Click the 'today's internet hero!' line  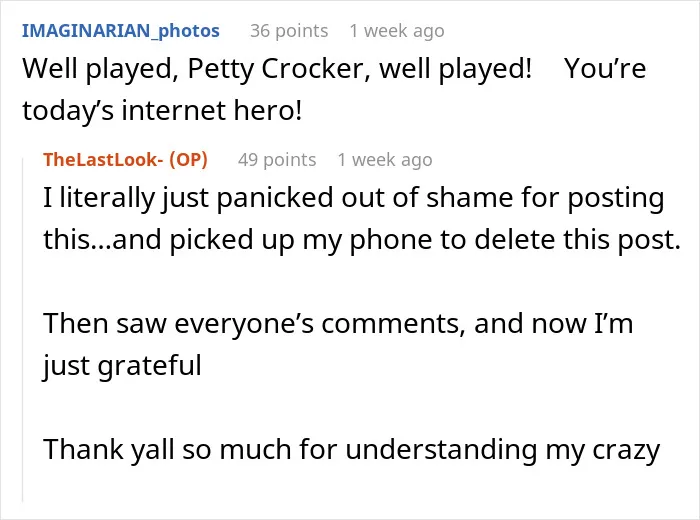pyautogui.click(x=162, y=110)
